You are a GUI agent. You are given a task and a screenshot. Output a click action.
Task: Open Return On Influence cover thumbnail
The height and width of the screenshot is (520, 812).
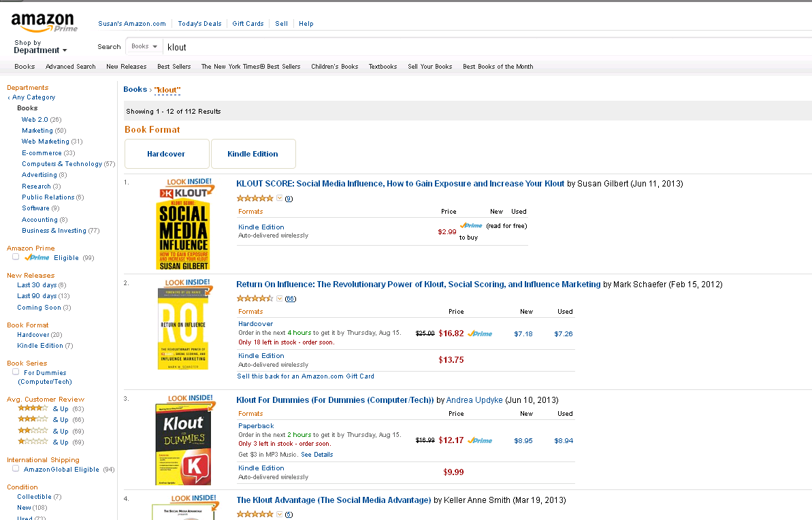pos(183,329)
